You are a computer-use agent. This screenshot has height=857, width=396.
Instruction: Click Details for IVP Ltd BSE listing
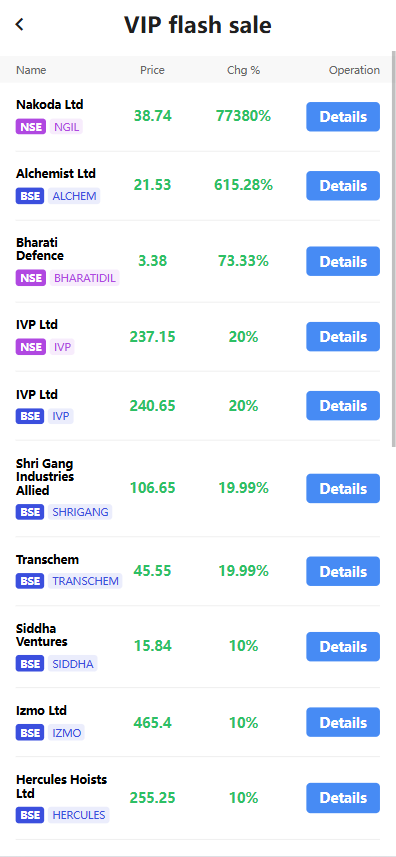tap(342, 406)
